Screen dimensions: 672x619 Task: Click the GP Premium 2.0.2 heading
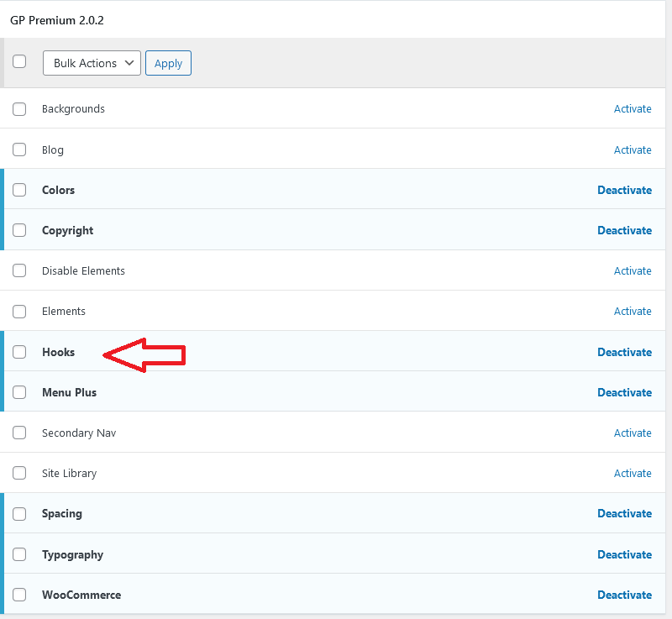[57, 20]
